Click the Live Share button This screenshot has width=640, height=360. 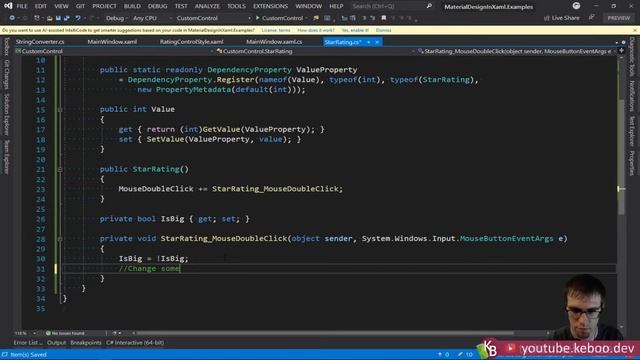(x=562, y=18)
